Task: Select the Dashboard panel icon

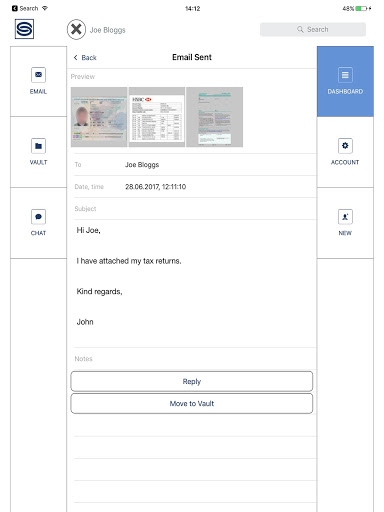Action: (x=345, y=75)
